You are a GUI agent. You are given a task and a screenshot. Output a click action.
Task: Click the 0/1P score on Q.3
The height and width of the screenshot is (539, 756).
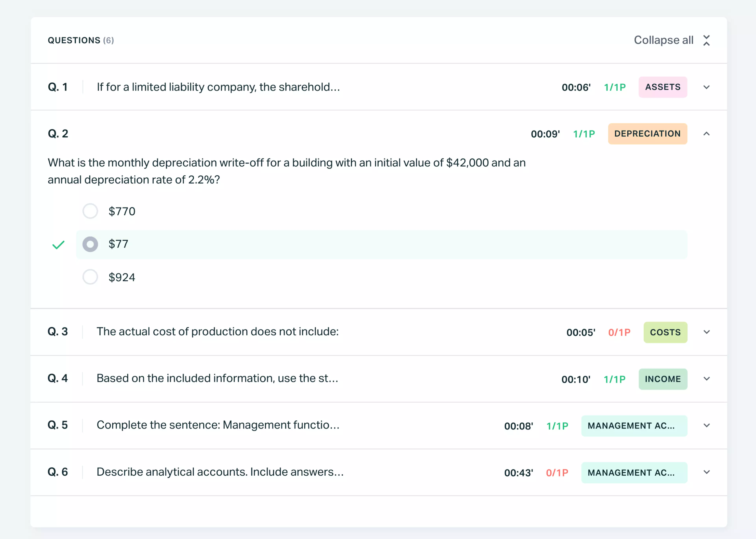click(619, 332)
